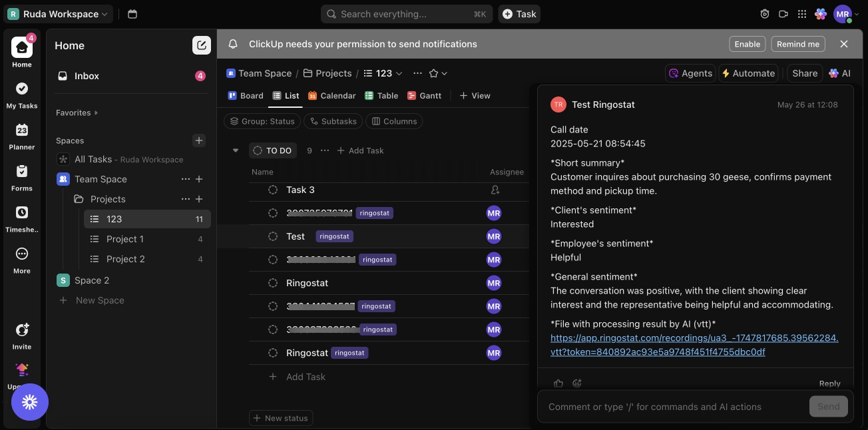Open the calendar icon in top bar
The width and height of the screenshot is (868, 430).
(x=132, y=14)
